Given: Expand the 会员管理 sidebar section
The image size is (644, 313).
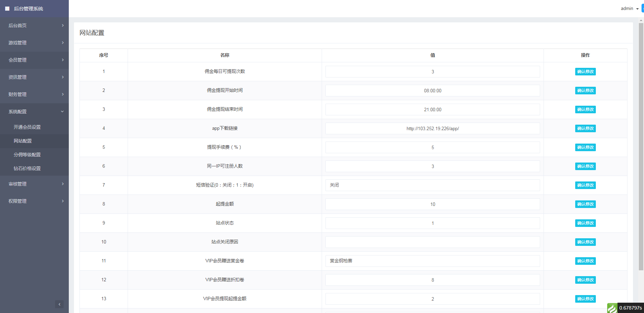Looking at the screenshot, I should [34, 60].
